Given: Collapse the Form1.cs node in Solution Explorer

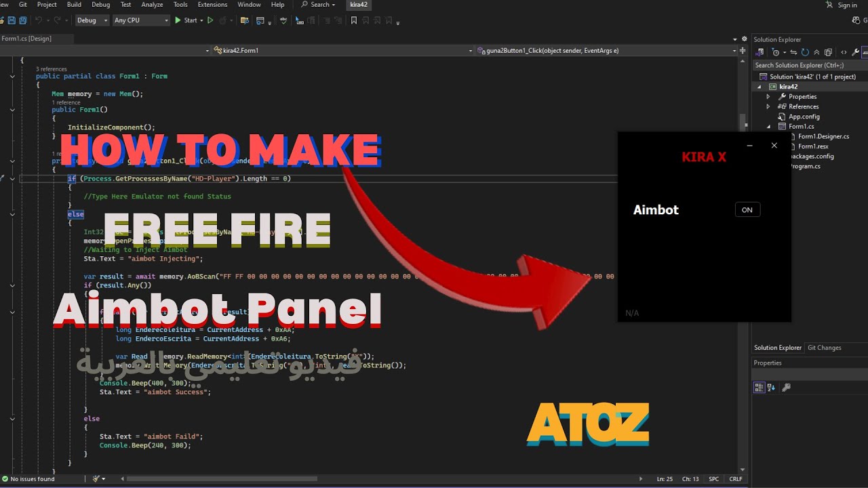Looking at the screenshot, I should [768, 126].
